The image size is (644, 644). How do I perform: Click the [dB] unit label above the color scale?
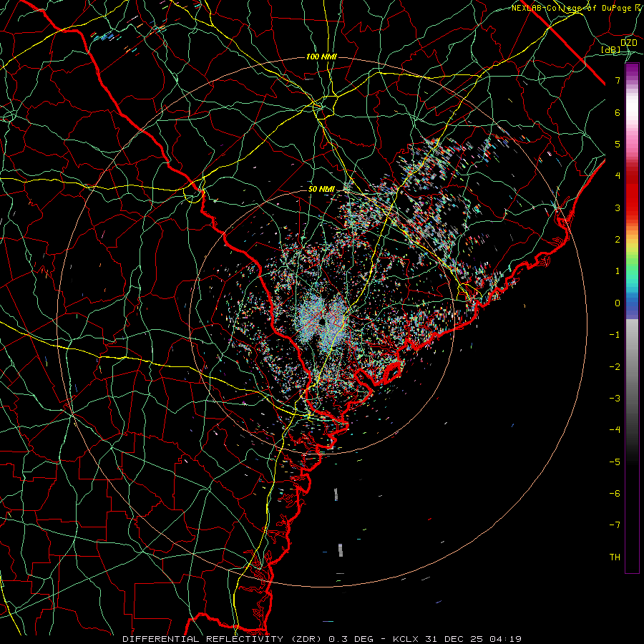[x=611, y=49]
